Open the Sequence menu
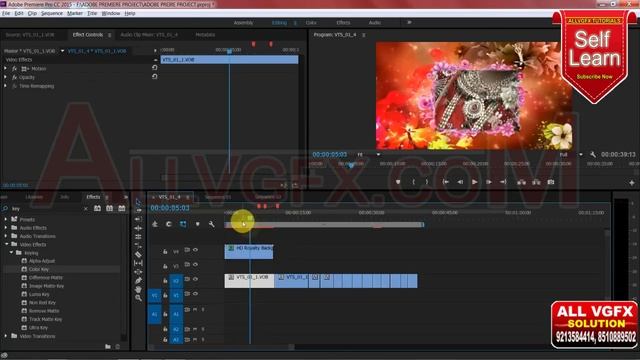The image size is (640, 360). click(52, 13)
